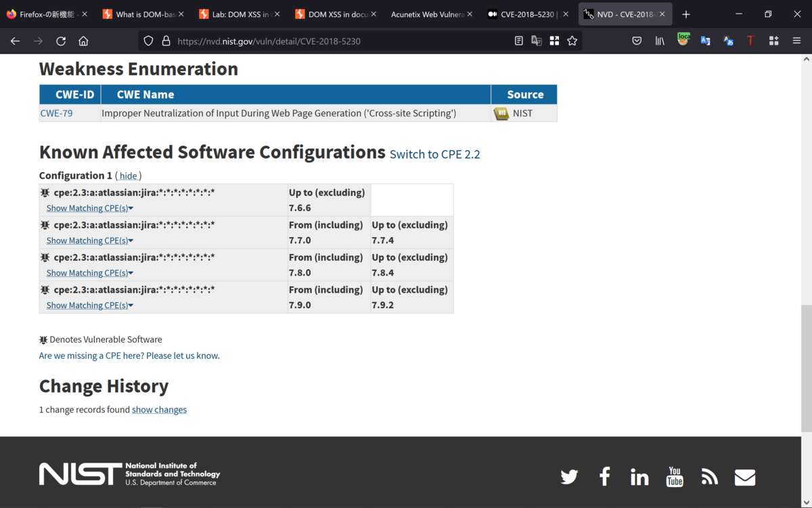Screen dimensions: 812x508
Task: Open the extensions grid-plus icon
Action: coord(773,41)
